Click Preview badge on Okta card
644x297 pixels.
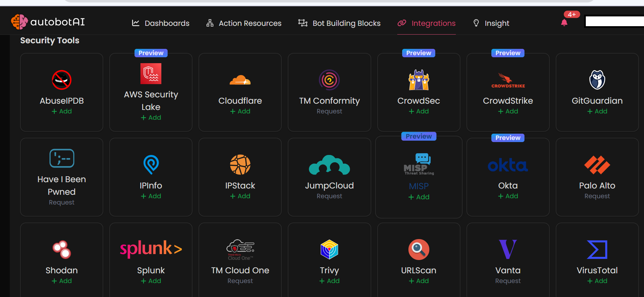tap(508, 138)
